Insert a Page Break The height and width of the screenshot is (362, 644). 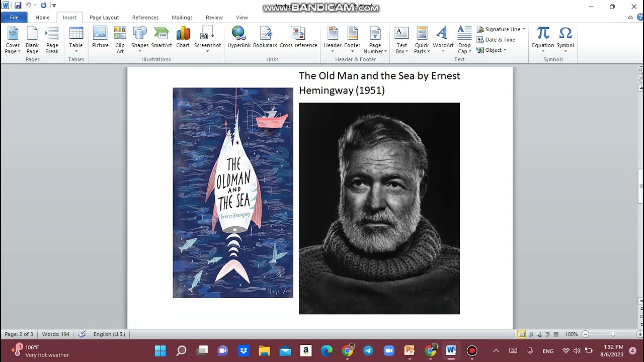pos(52,40)
